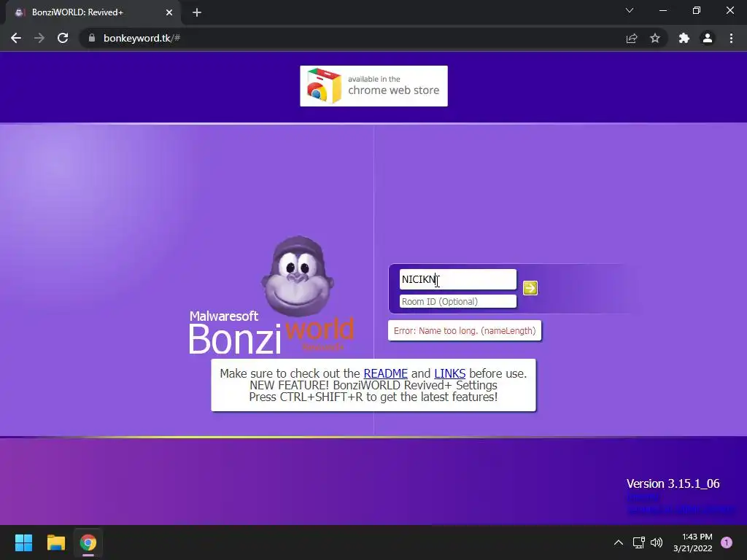Image resolution: width=747 pixels, height=560 pixels.
Task: Click the Chrome Web Store badge
Action: pos(373,86)
